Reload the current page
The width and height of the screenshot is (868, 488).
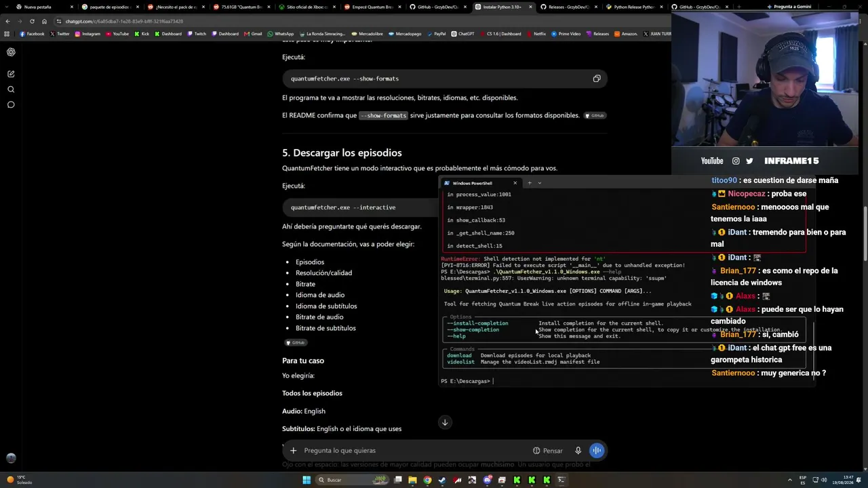tap(32, 21)
